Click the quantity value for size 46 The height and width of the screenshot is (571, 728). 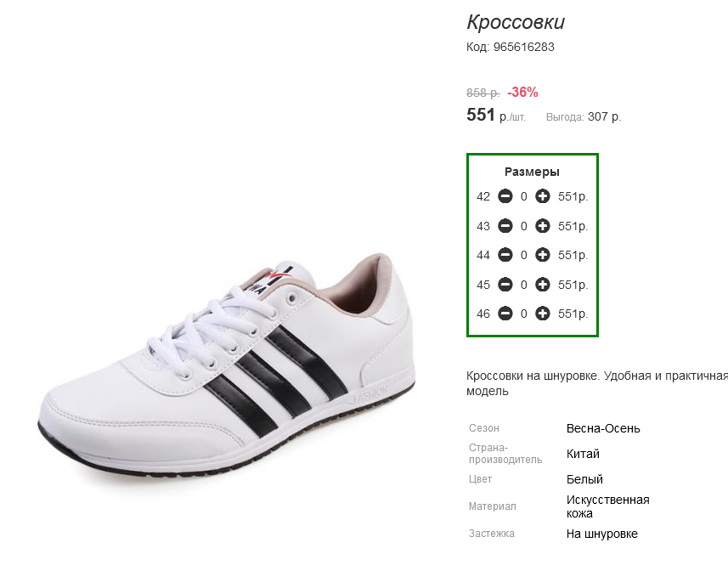(x=524, y=314)
